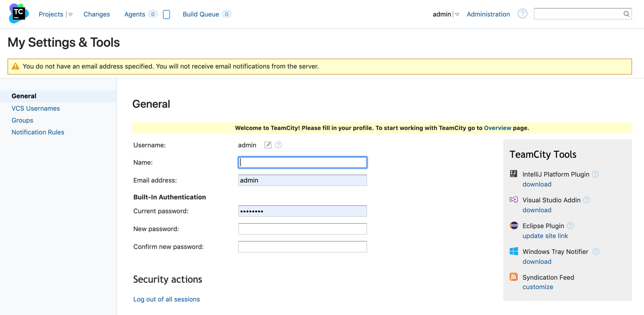This screenshot has width=644, height=315.
Task: Open help for Visual Studio Addin
Action: pos(587,200)
